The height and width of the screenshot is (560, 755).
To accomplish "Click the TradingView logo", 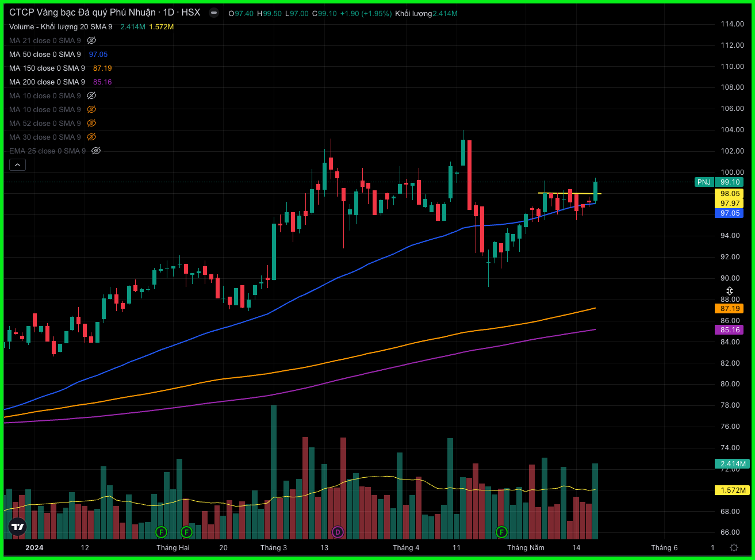I will point(18,526).
